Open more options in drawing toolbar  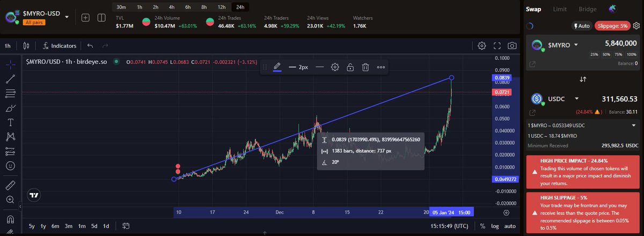click(x=380, y=67)
